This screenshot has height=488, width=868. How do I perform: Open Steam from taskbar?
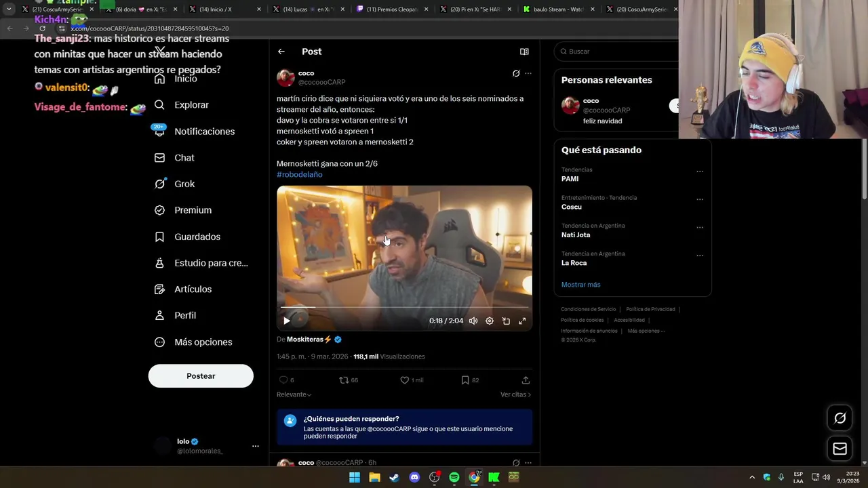click(x=394, y=477)
